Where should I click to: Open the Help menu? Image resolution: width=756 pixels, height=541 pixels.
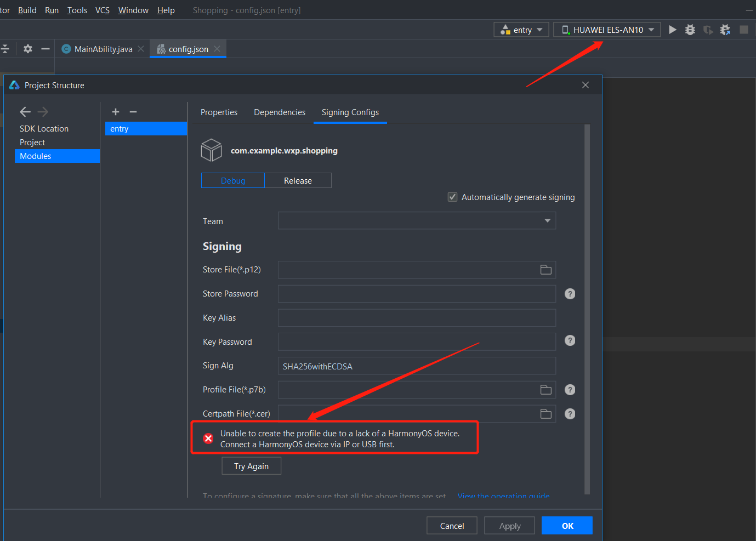click(x=166, y=10)
